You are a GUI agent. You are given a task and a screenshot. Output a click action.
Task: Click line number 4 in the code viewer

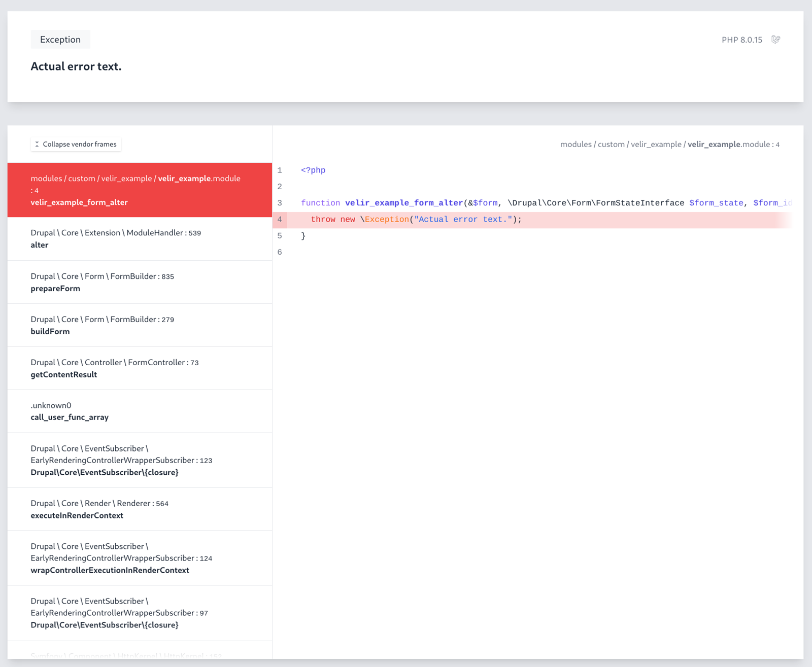coord(280,219)
